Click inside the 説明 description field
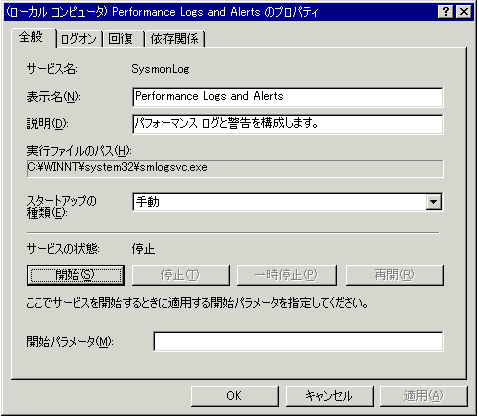The width and height of the screenshot is (479, 418). (288, 124)
